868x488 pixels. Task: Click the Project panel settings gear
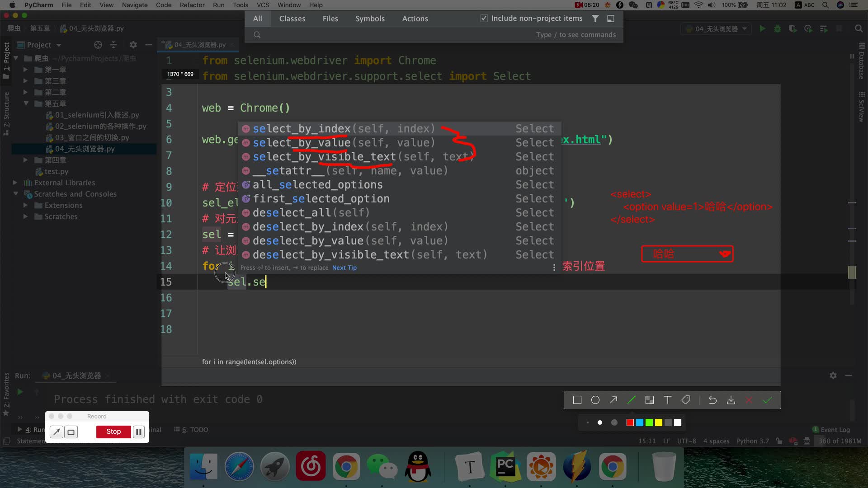(x=133, y=45)
